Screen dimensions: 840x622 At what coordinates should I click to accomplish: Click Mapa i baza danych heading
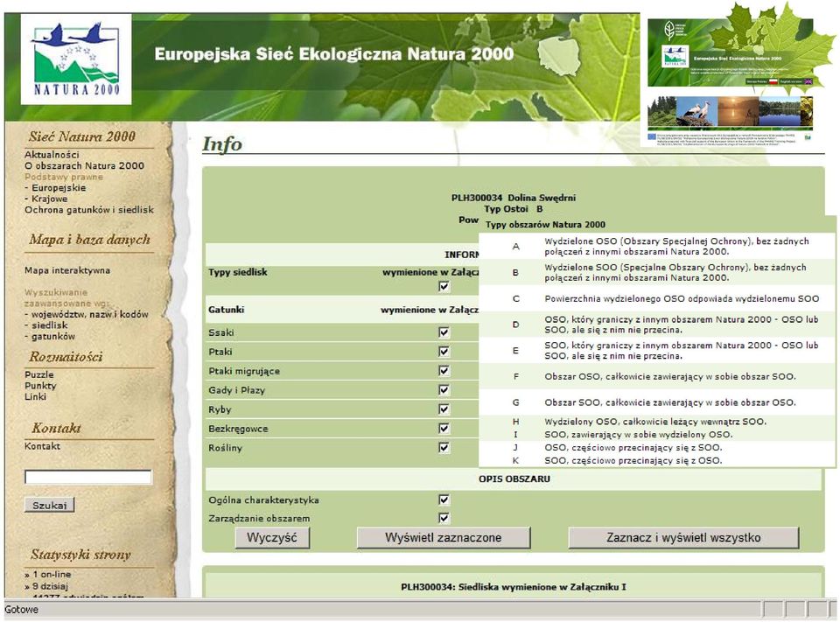89,240
